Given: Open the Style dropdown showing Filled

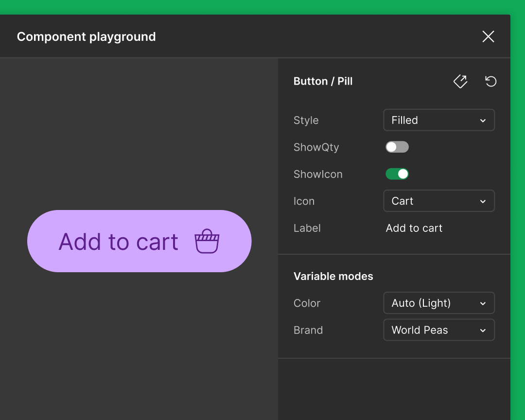Looking at the screenshot, I should coord(438,120).
